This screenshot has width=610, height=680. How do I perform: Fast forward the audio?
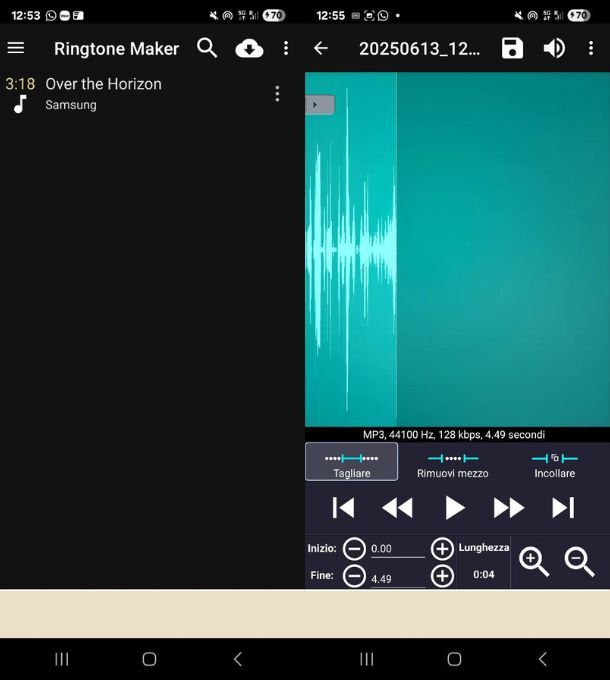tap(508, 508)
